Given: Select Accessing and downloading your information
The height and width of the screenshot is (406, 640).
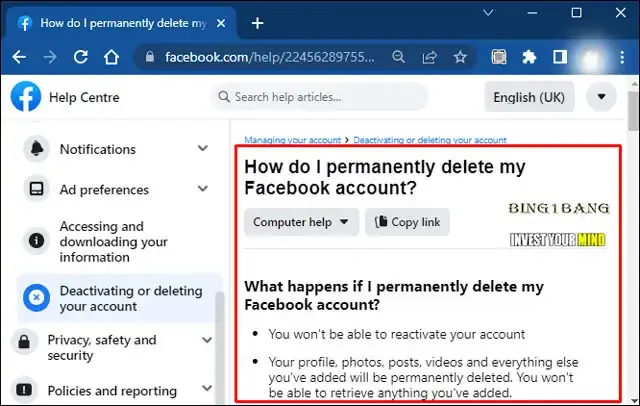Looking at the screenshot, I should click(116, 242).
